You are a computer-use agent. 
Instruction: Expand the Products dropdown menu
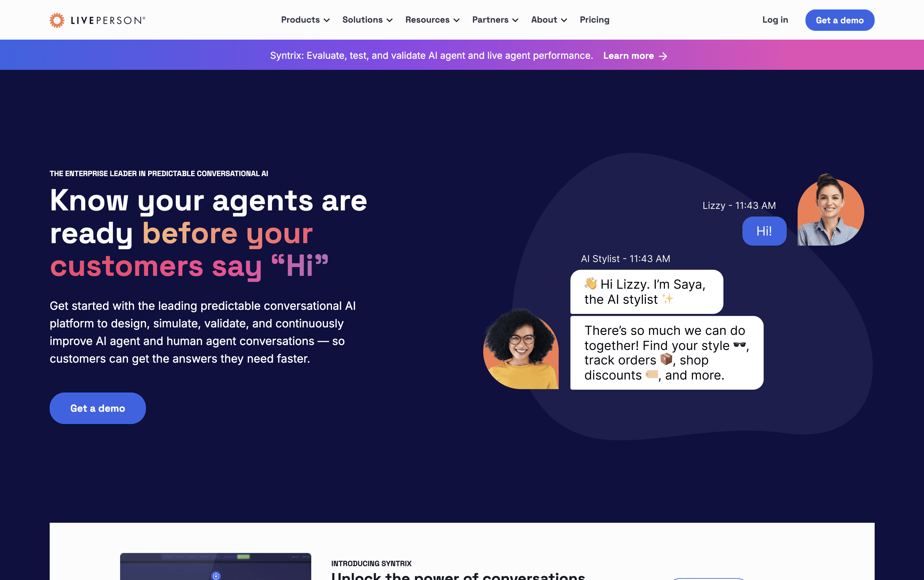pyautogui.click(x=305, y=20)
